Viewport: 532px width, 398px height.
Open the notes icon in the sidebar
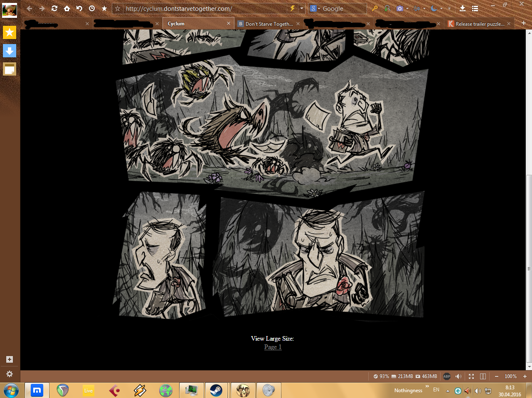coord(10,69)
